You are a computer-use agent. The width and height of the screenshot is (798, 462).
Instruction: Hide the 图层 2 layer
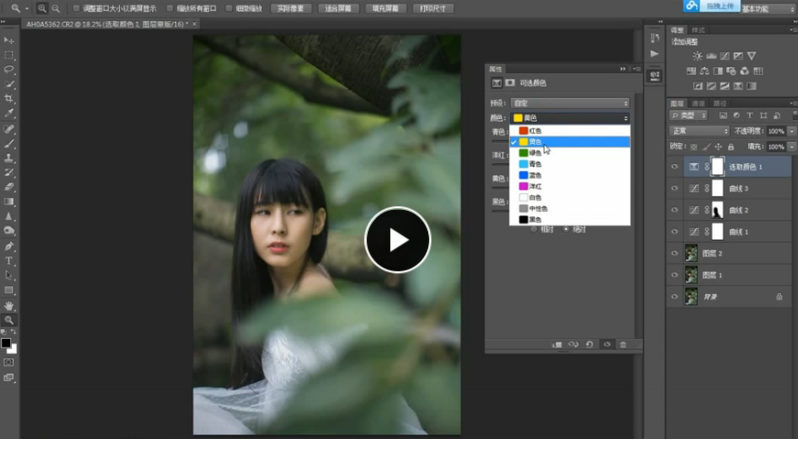pyautogui.click(x=675, y=253)
